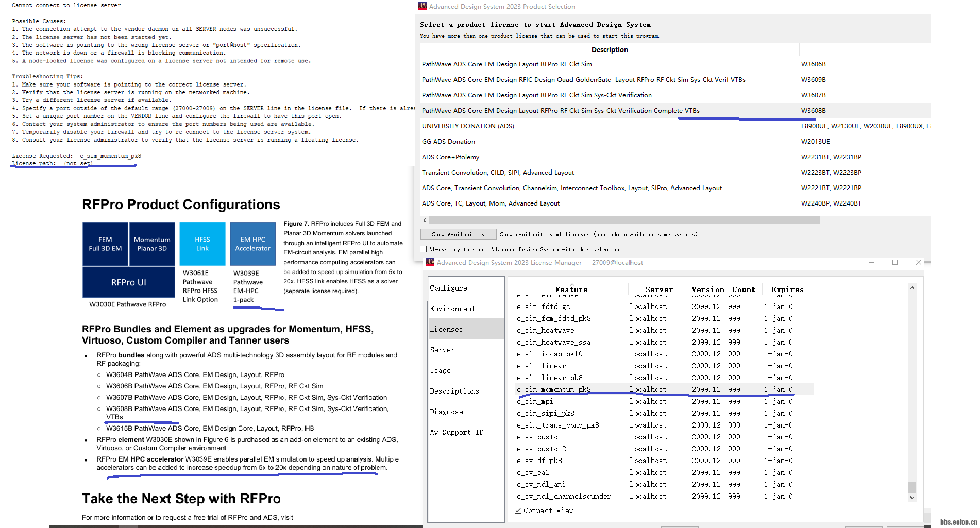Select the e_sv_mdl_channelsounder license row
The width and height of the screenshot is (980, 528).
pyautogui.click(x=665, y=496)
